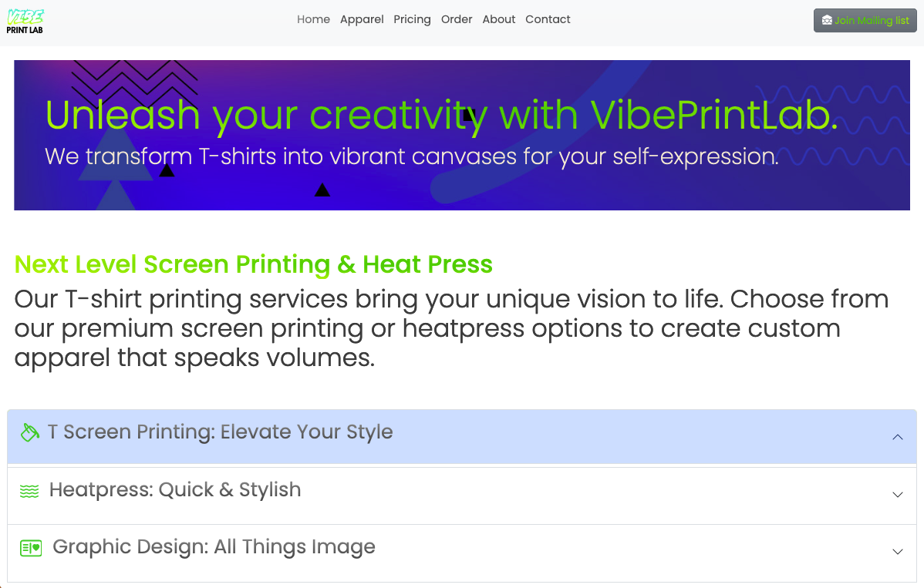Image resolution: width=924 pixels, height=588 pixels.
Task: Go to the Home nav link
Action: coord(313,19)
